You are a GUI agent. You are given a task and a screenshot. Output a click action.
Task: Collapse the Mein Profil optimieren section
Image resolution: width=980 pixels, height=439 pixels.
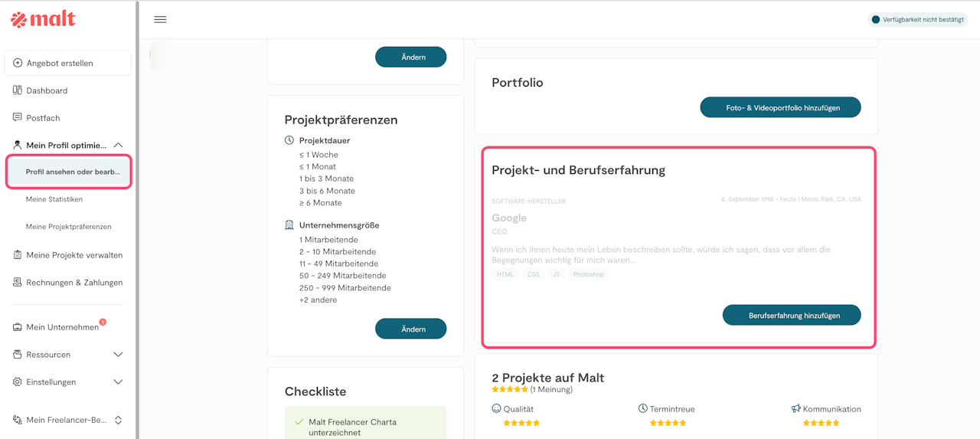118,145
